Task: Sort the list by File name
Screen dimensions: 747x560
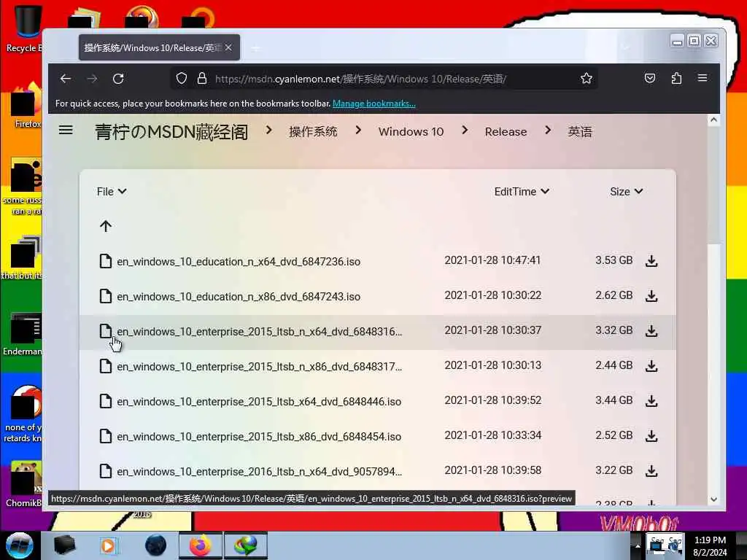Action: 112,192
